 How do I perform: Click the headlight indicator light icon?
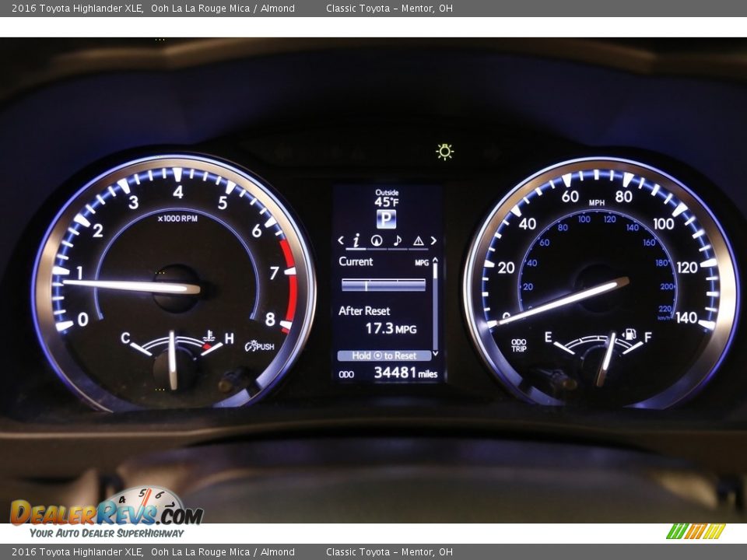tap(444, 152)
